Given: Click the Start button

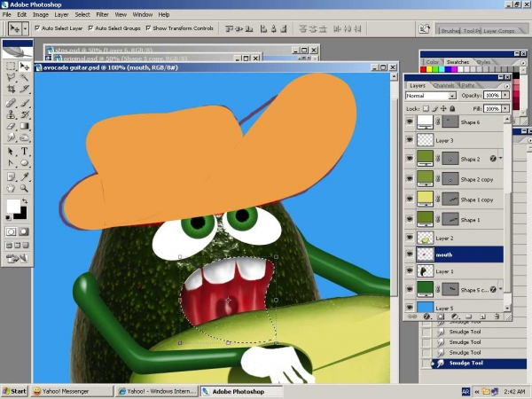Looking at the screenshot, I should (x=15, y=391).
